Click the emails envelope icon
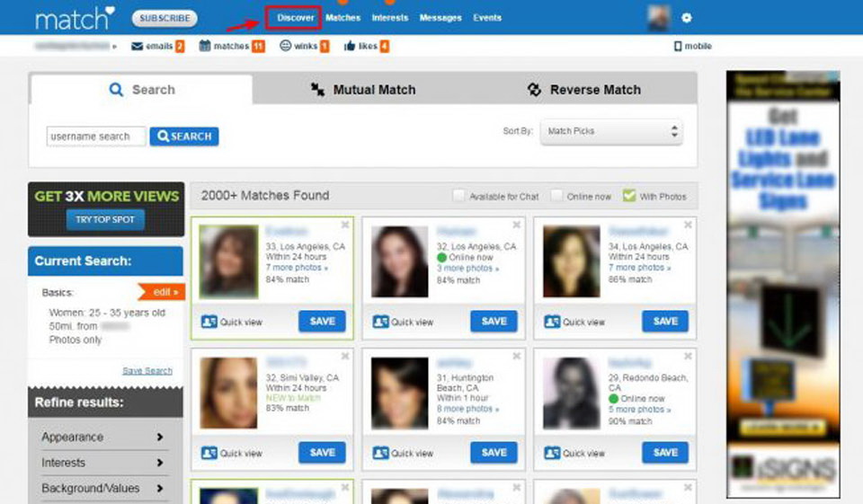Viewport: 863px width, 504px height. pos(137,46)
